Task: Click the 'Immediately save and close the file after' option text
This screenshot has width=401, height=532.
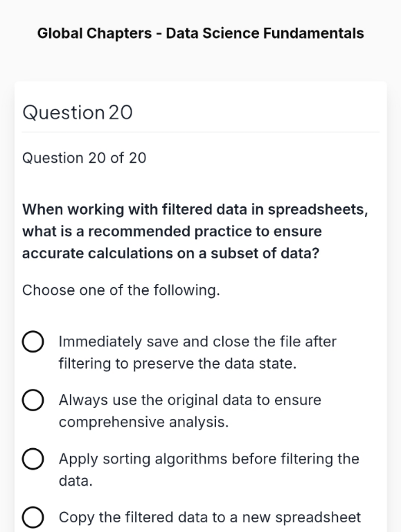Action: coord(197,342)
